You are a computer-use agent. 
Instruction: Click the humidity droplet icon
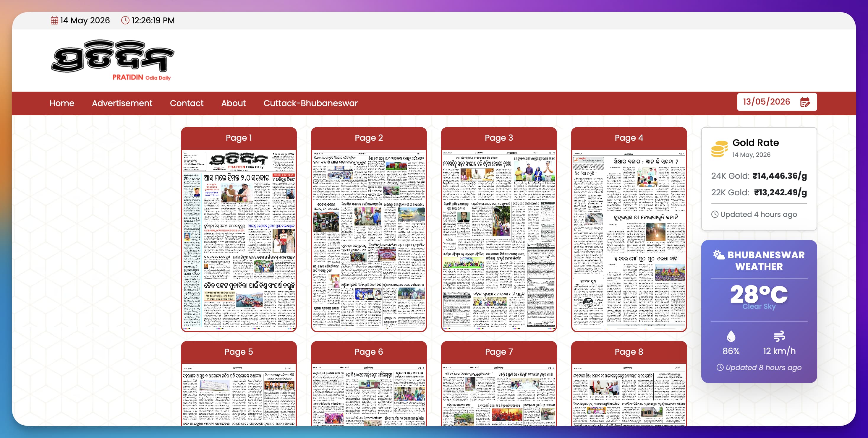[731, 336]
